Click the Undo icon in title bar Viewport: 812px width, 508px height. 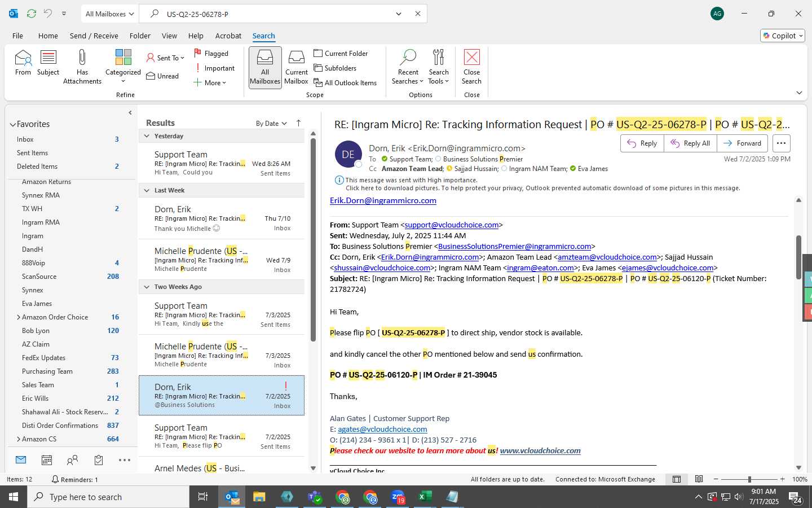(x=48, y=14)
